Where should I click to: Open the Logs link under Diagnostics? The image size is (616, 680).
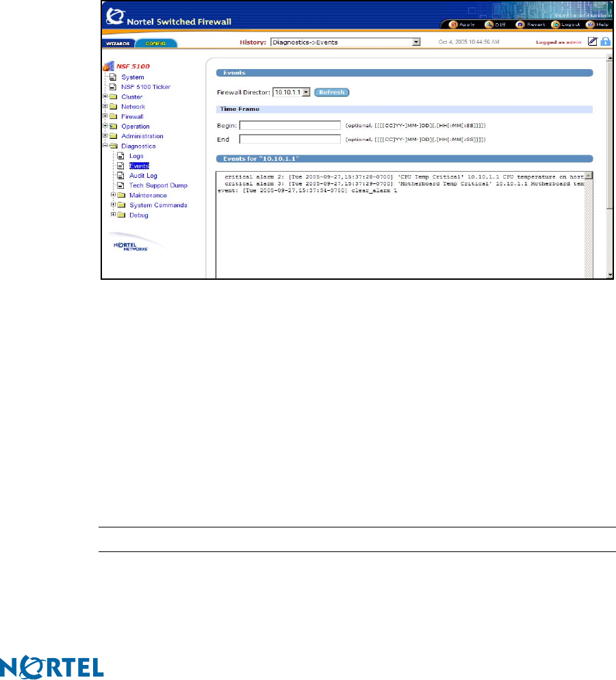click(136, 156)
